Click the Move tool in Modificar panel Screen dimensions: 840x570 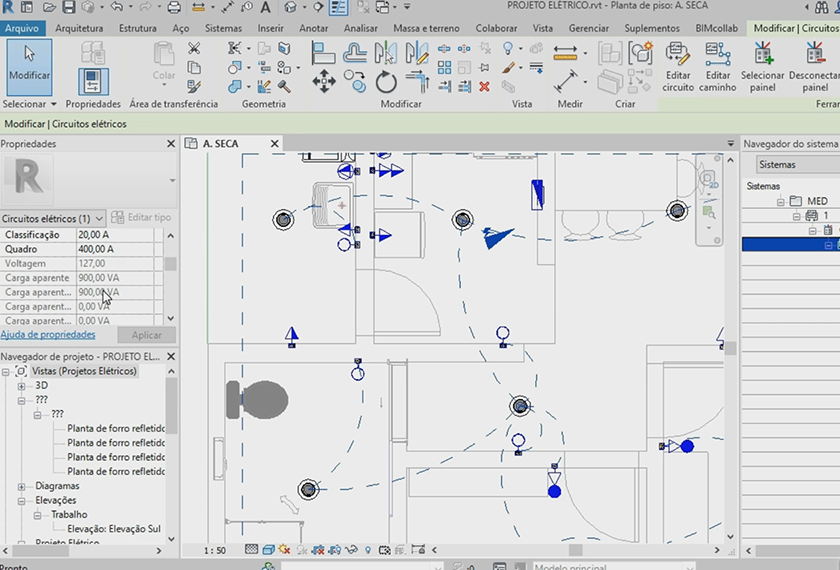coord(324,82)
